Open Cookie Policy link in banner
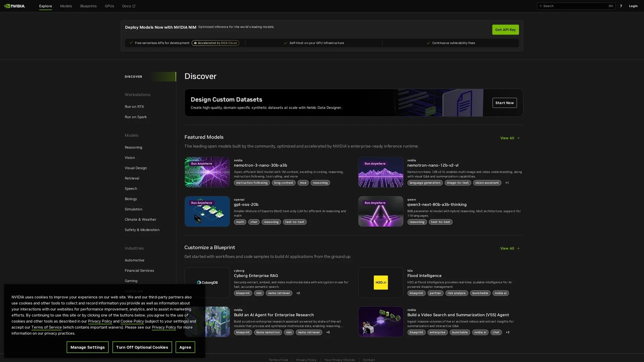 tap(132, 321)
